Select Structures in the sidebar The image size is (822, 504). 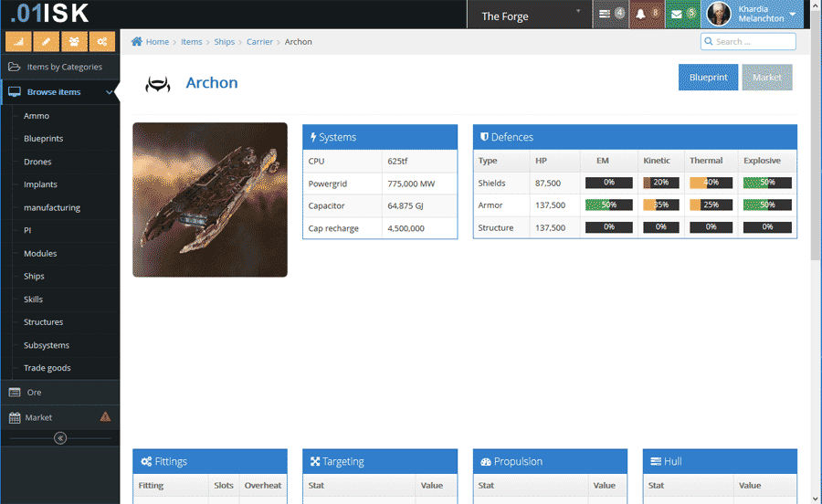(x=43, y=321)
